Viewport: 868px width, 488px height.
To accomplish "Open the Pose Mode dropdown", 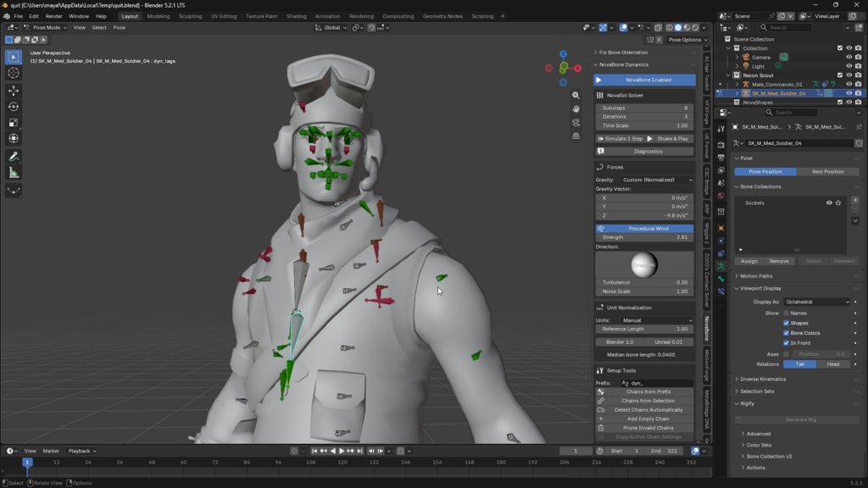I will [45, 28].
